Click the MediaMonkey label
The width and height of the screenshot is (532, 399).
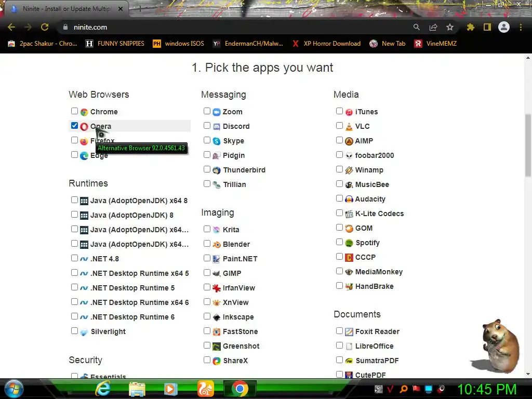pos(379,272)
